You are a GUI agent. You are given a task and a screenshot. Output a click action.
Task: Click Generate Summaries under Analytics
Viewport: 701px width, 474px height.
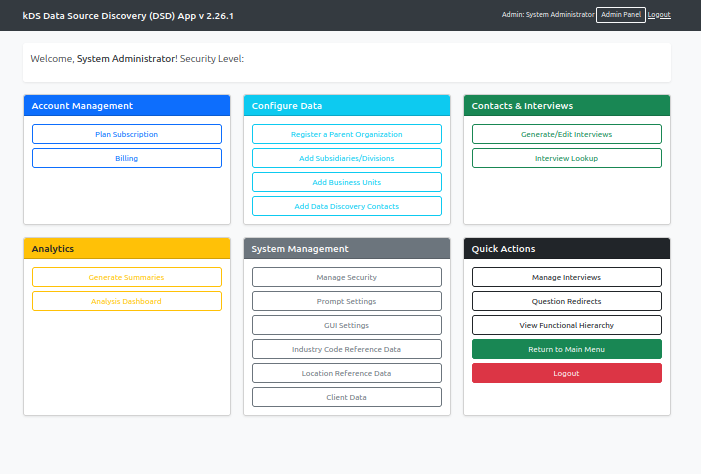coord(127,277)
